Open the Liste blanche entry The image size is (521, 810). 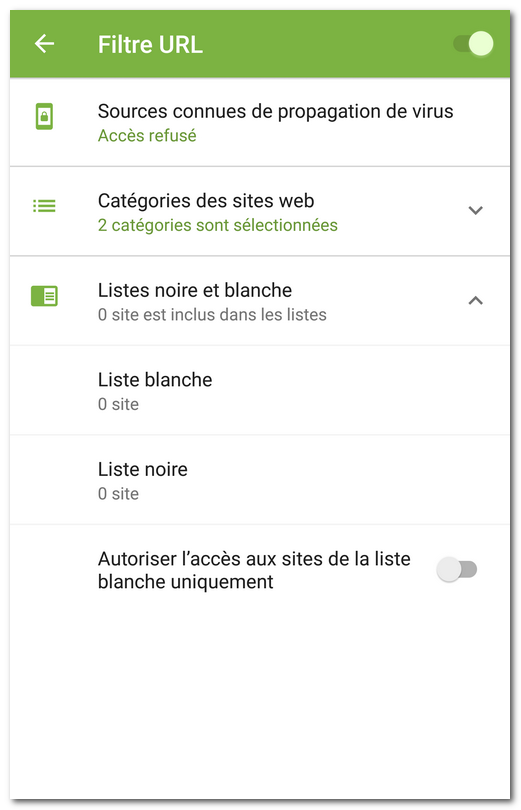(x=260, y=391)
